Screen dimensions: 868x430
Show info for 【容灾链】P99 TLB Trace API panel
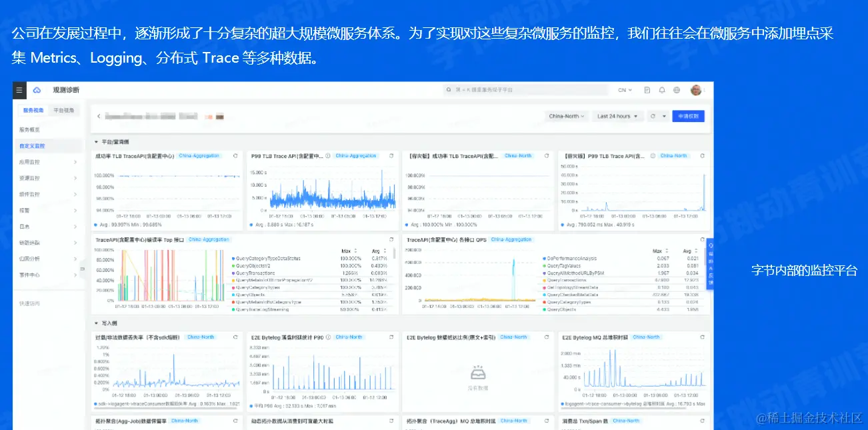[652, 156]
